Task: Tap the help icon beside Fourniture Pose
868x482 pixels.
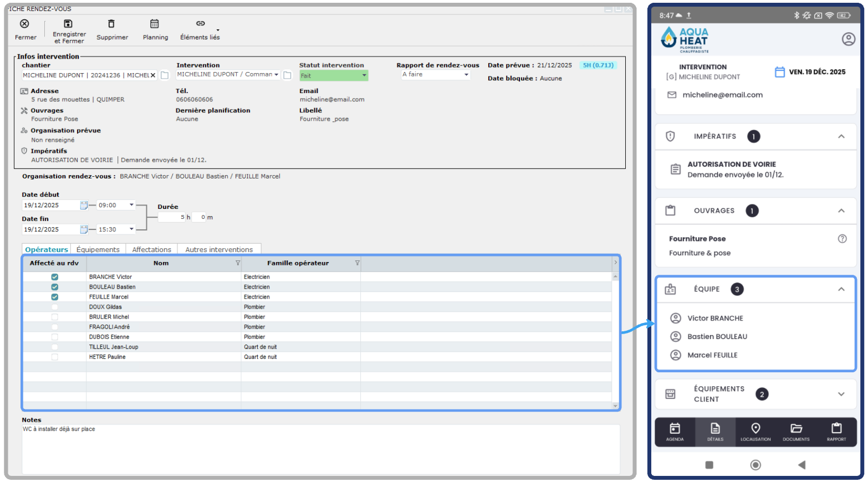Action: (842, 239)
